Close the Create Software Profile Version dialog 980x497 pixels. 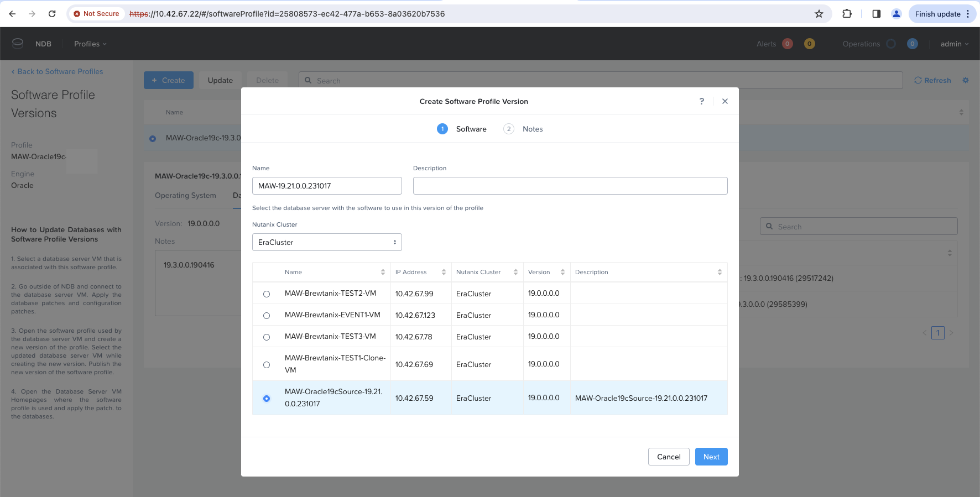pyautogui.click(x=725, y=101)
